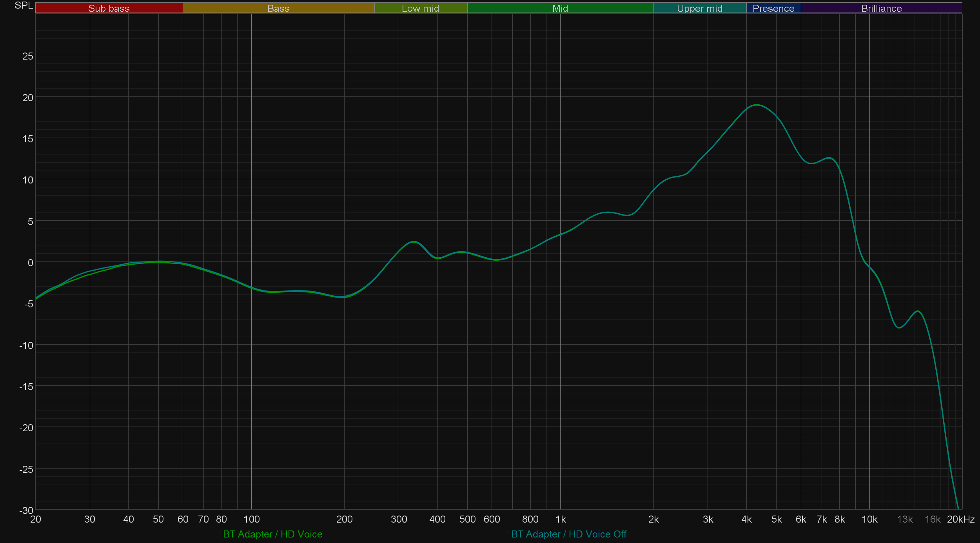Click the 200 Hz axis label

coord(344,519)
